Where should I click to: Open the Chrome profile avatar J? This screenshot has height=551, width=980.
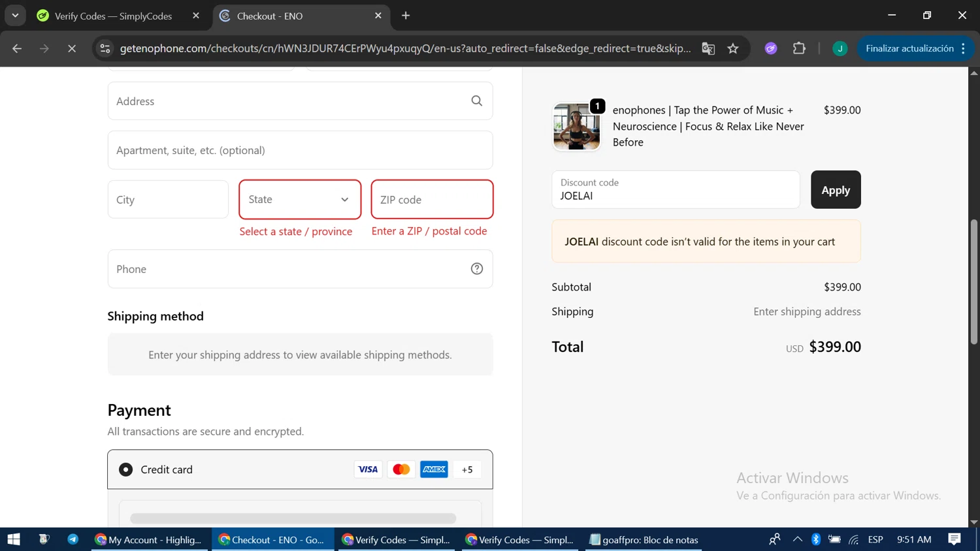[840, 48]
